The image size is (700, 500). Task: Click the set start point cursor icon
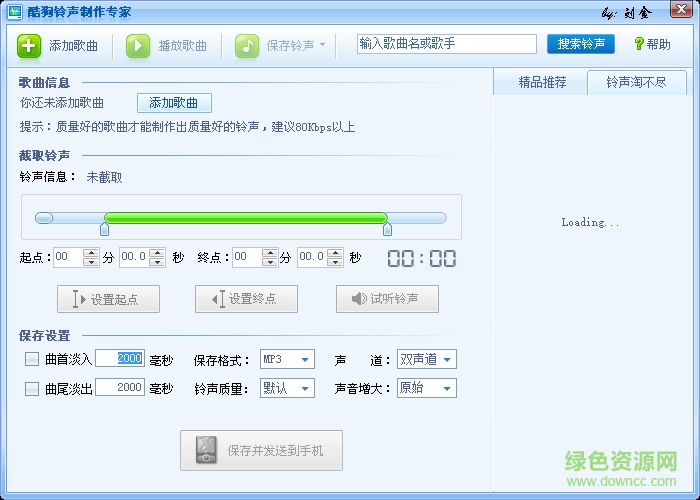point(79,299)
